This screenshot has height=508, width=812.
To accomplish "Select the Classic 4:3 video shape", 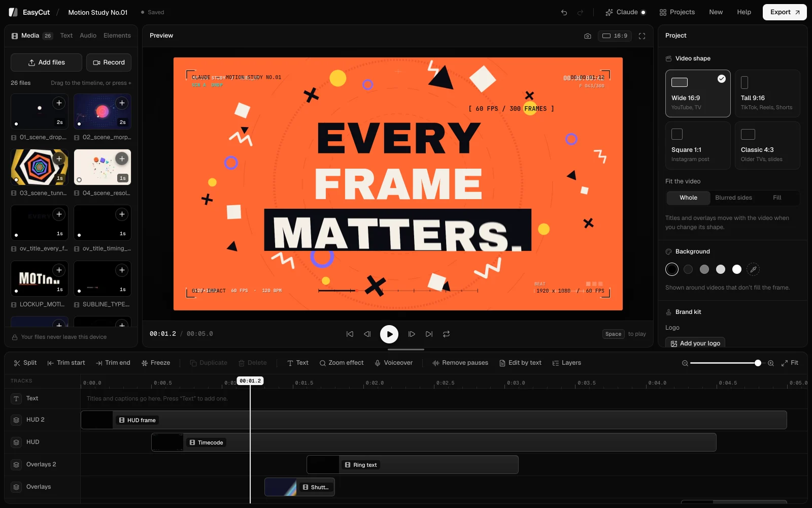I will (767, 145).
